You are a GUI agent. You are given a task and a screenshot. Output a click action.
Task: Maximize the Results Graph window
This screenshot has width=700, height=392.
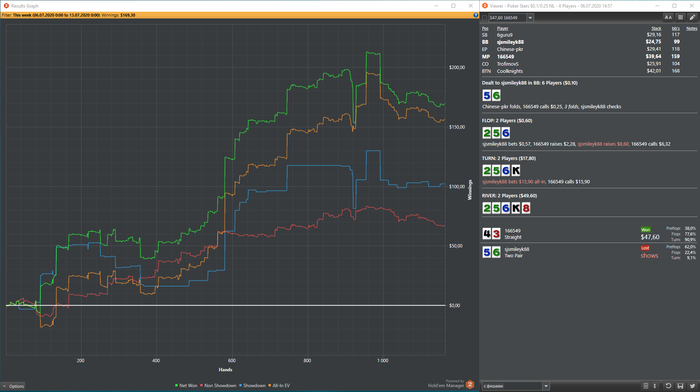[453, 6]
